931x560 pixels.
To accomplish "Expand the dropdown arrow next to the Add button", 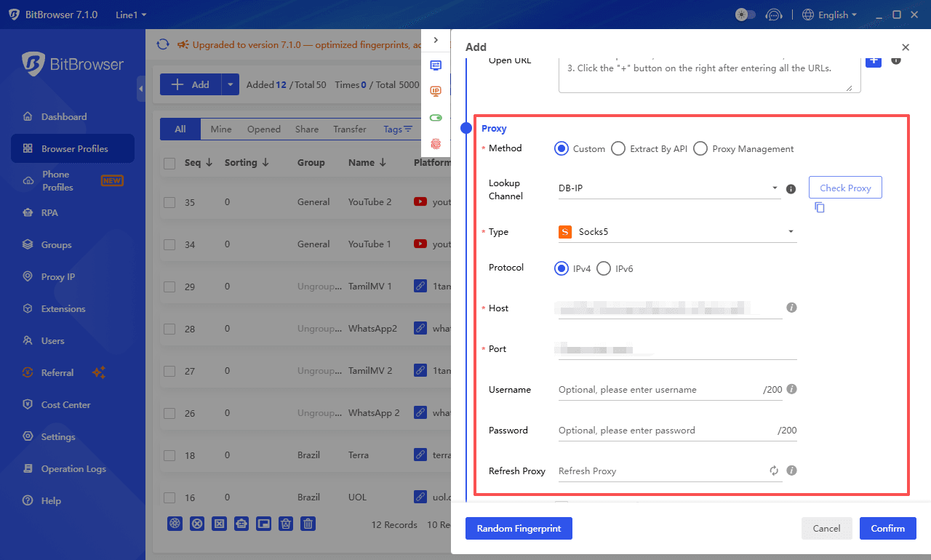I will click(x=229, y=84).
